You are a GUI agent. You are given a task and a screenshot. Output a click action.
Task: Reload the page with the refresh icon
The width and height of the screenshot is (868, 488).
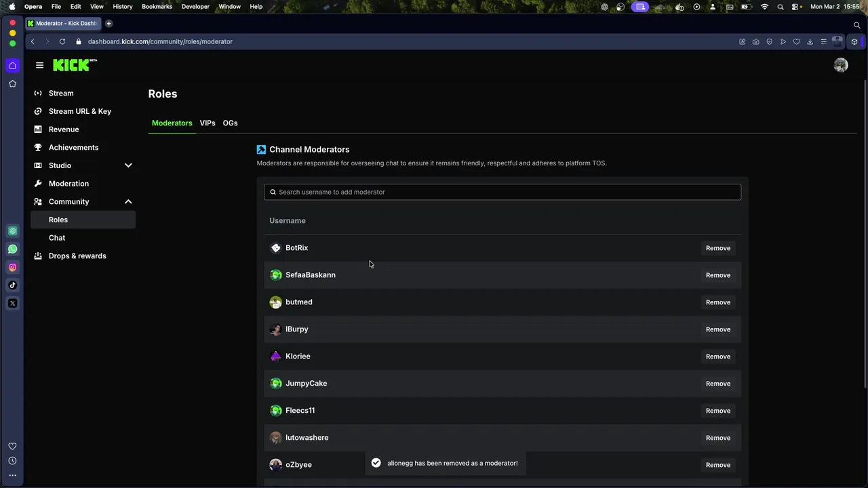(x=62, y=41)
